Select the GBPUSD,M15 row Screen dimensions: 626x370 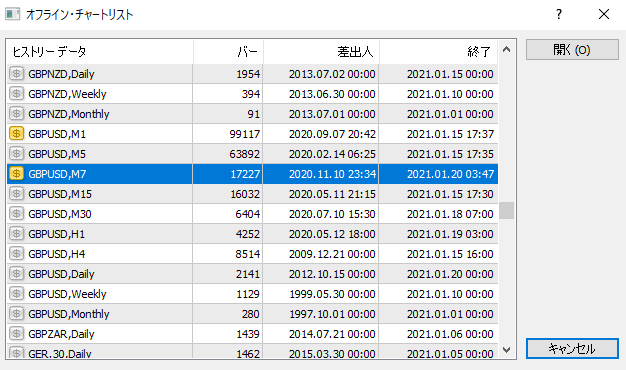click(x=252, y=194)
